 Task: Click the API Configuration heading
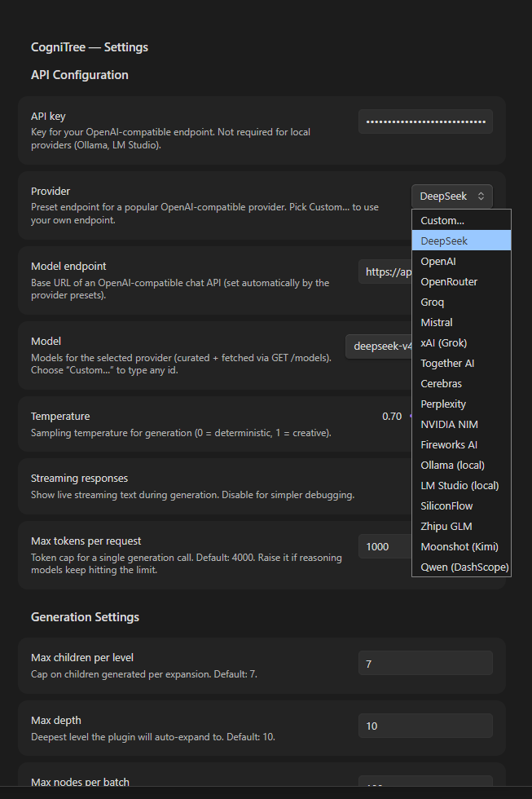point(79,75)
